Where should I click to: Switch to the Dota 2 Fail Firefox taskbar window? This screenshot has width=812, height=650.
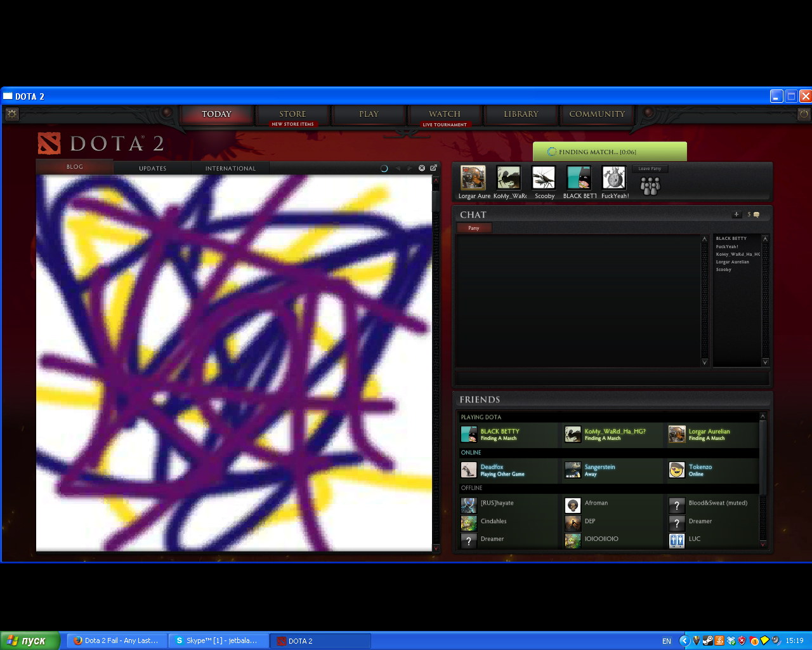pyautogui.click(x=116, y=640)
